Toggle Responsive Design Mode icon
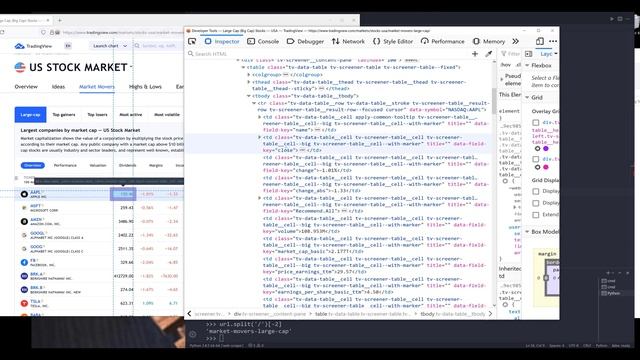The height and width of the screenshot is (360, 640). 540,41
